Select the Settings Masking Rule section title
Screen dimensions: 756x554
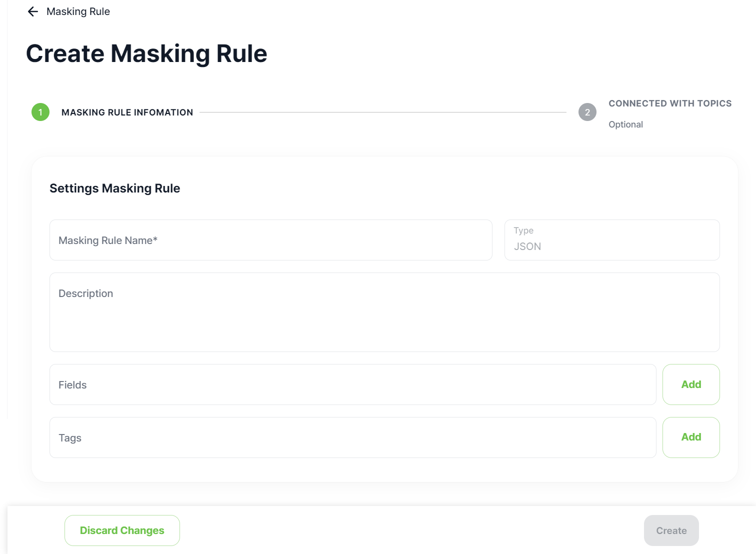(114, 188)
